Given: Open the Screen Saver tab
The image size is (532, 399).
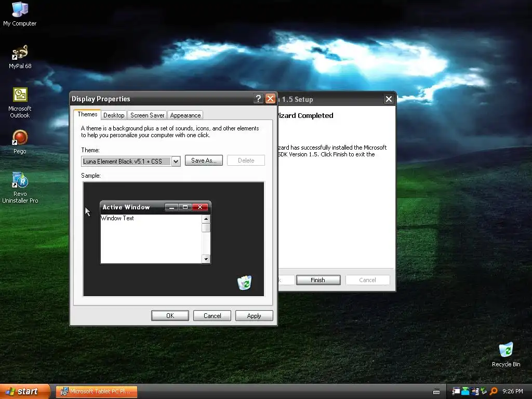Looking at the screenshot, I should tap(147, 115).
